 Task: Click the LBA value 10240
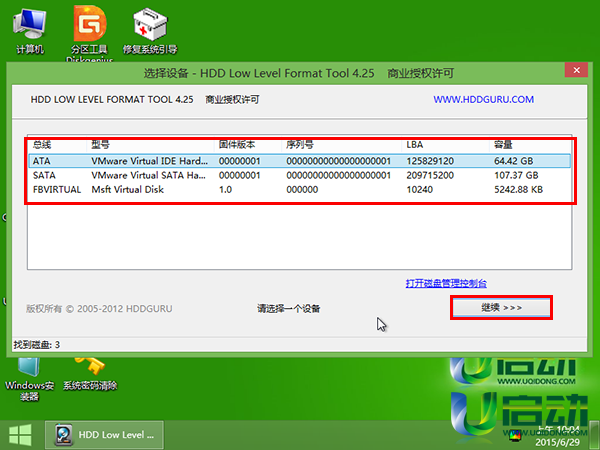419,189
